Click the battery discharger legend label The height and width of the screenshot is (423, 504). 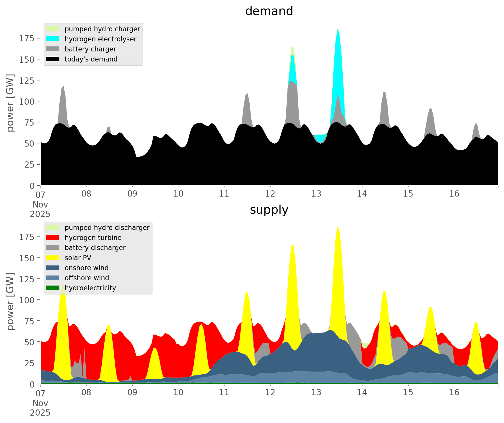pyautogui.click(x=95, y=248)
